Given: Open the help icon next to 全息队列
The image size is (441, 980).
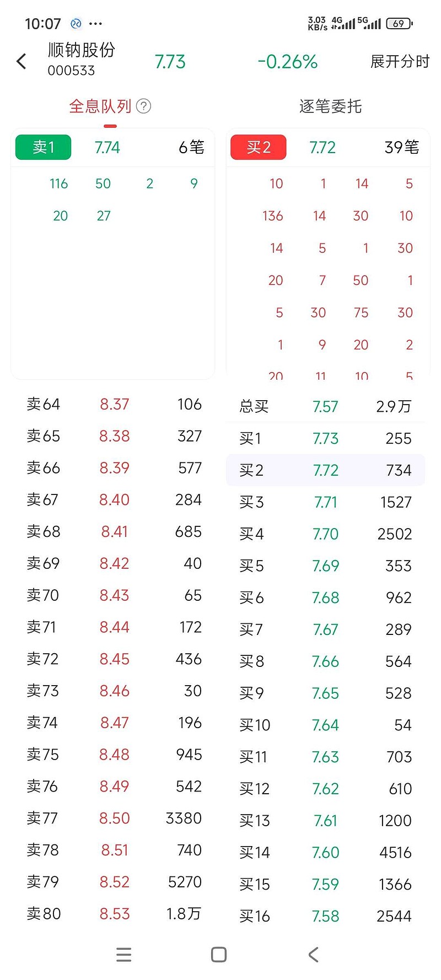Looking at the screenshot, I should pyautogui.click(x=143, y=106).
